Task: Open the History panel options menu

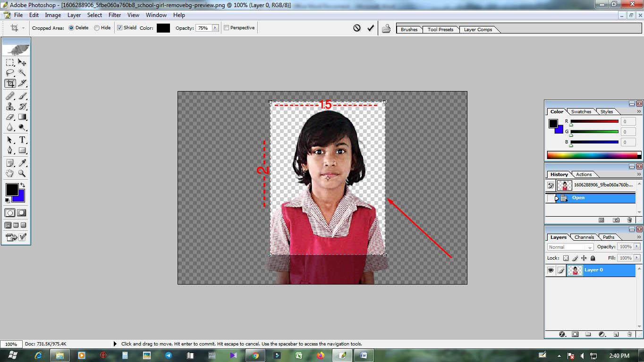Action: pyautogui.click(x=639, y=175)
